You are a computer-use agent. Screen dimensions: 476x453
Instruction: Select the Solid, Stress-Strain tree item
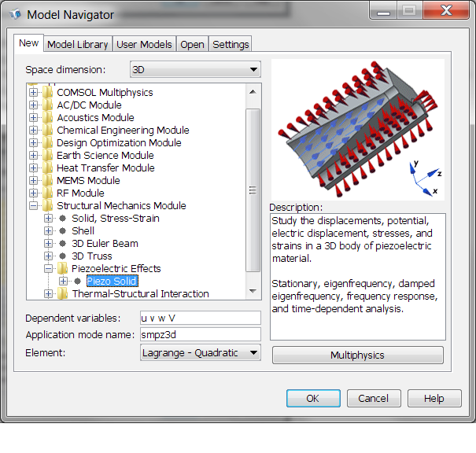coord(116,218)
